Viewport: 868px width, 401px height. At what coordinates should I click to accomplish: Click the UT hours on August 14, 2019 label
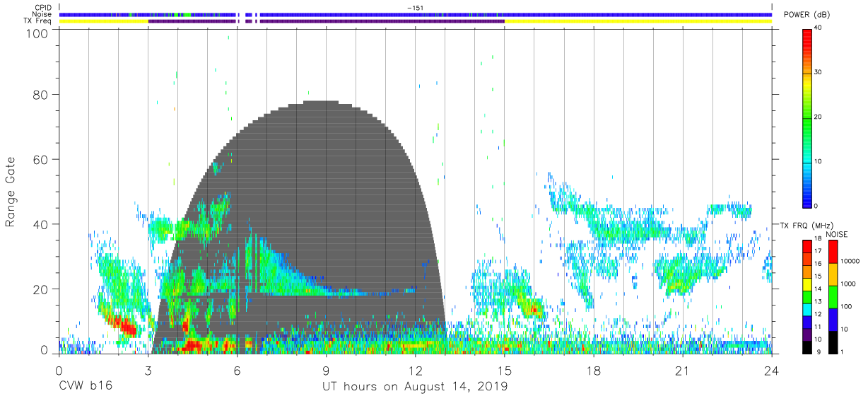(415, 386)
